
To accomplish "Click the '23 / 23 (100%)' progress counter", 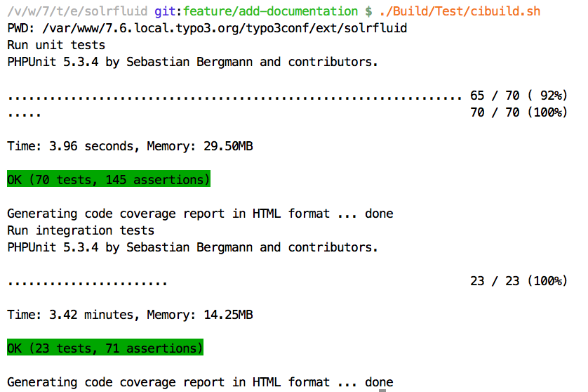I will tap(519, 281).
